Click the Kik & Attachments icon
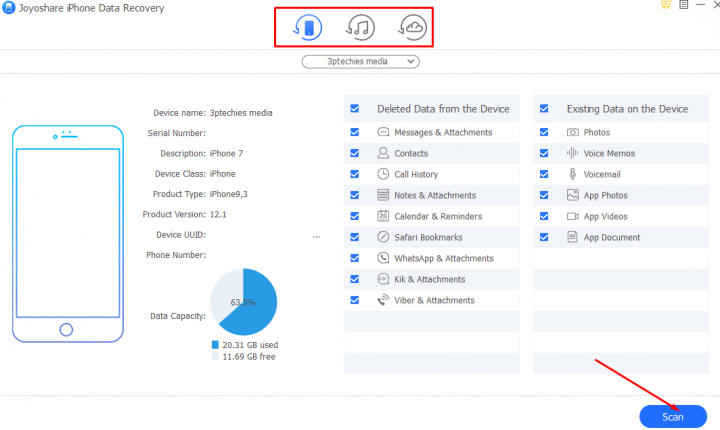This screenshot has height=430, width=720. click(383, 279)
